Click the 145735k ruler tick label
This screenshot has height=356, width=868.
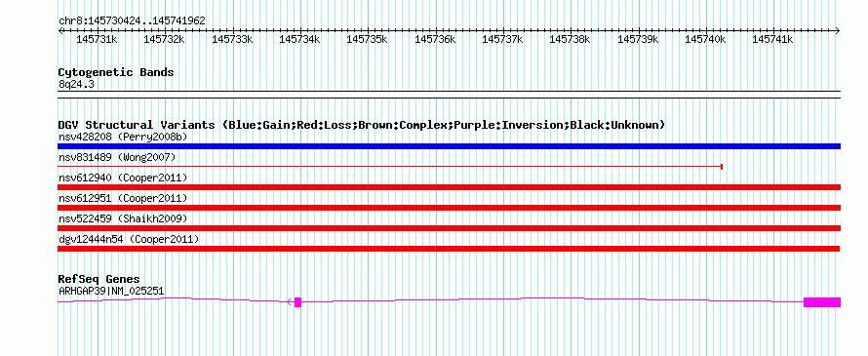tap(367, 39)
